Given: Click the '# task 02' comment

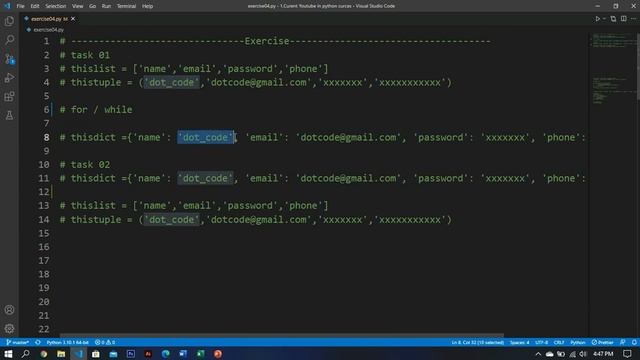Looking at the screenshot, I should point(84,164).
